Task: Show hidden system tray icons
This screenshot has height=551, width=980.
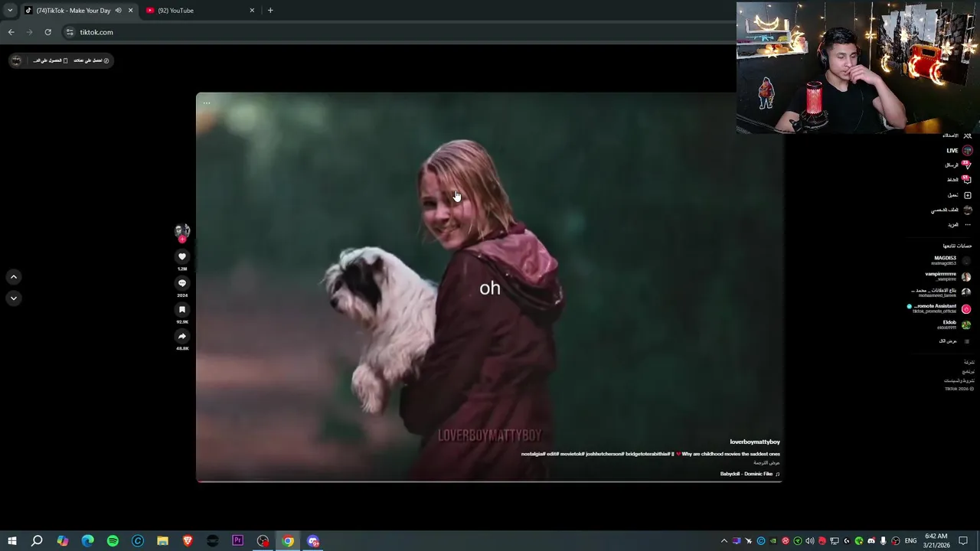Action: coord(724,541)
